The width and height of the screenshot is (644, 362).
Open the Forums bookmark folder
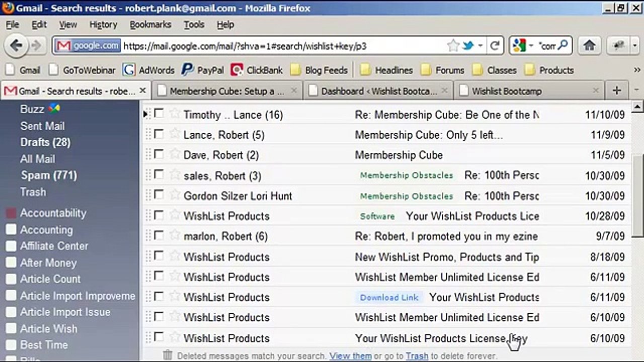442,70
